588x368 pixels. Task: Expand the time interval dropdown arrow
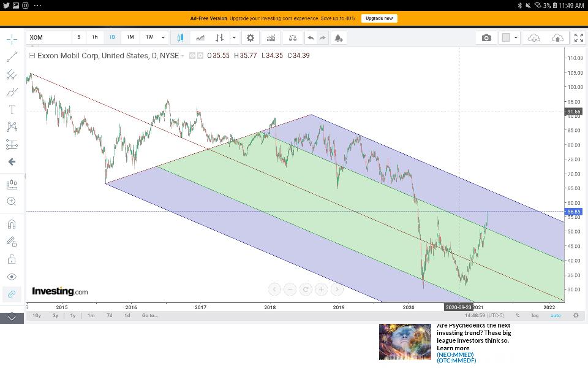[163, 37]
